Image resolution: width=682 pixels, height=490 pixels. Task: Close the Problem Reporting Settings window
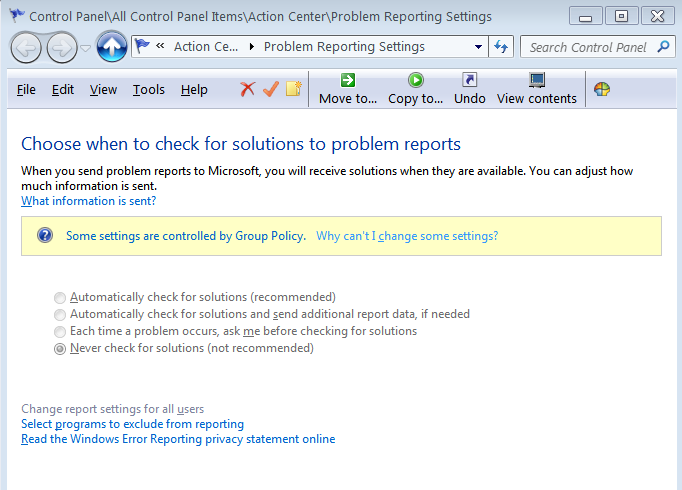click(x=658, y=17)
